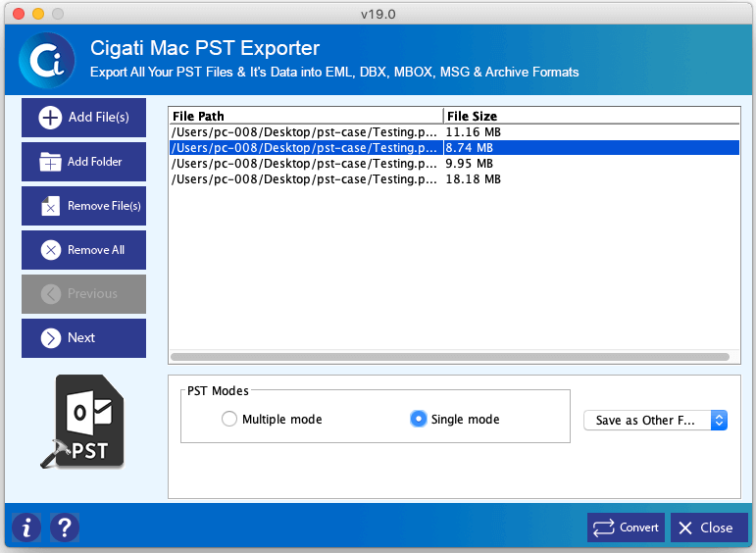Open the Save as Other F... dropdown
This screenshot has height=553, width=756.
[x=655, y=420]
